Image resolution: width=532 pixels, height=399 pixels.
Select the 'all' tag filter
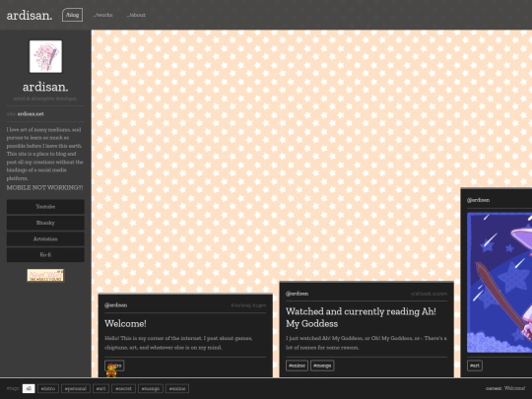29,388
